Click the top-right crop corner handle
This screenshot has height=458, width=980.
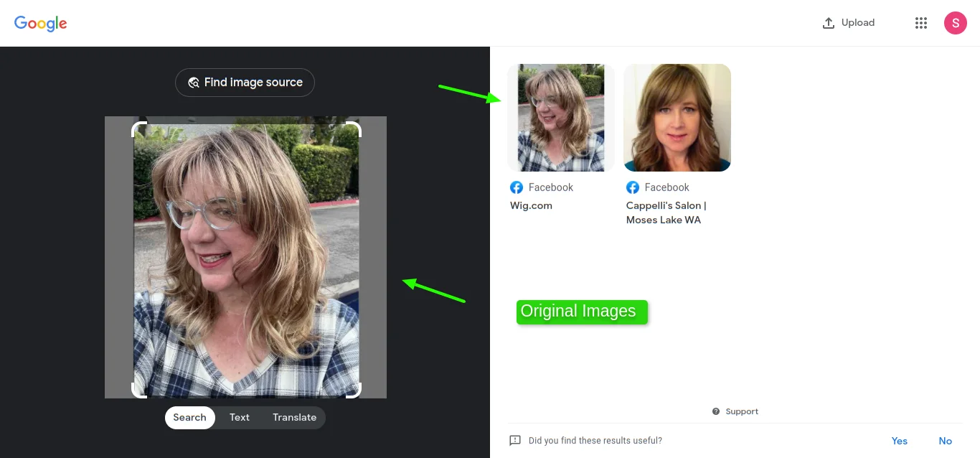[x=355, y=128]
